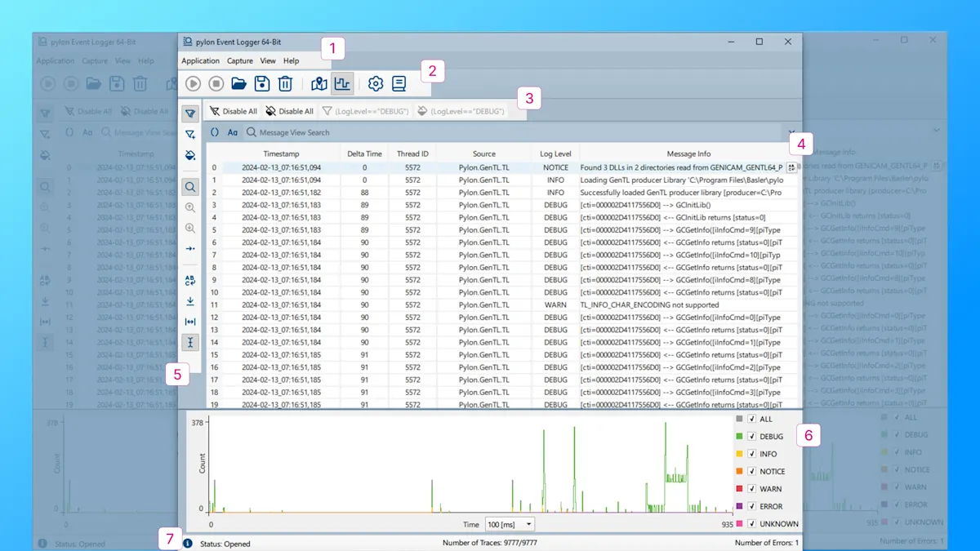Stop capture using the stop icon
This screenshot has height=551, width=980.
coord(216,83)
